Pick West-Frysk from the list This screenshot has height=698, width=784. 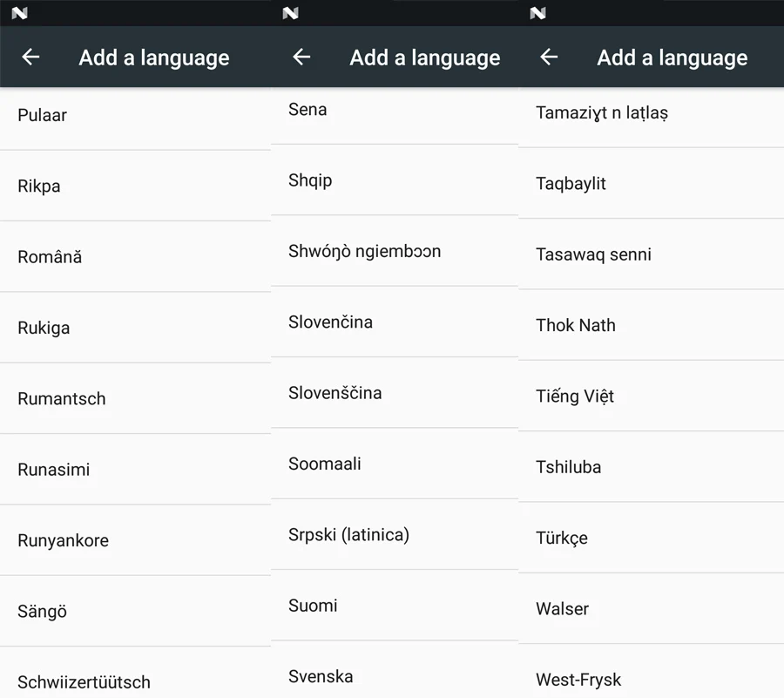coord(651,673)
